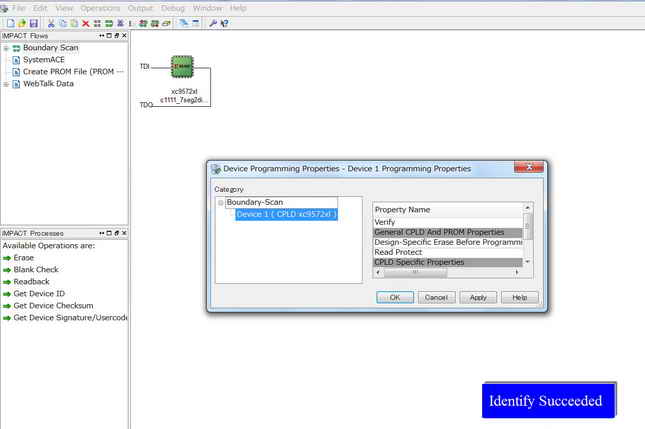Open the Output menu

click(140, 8)
